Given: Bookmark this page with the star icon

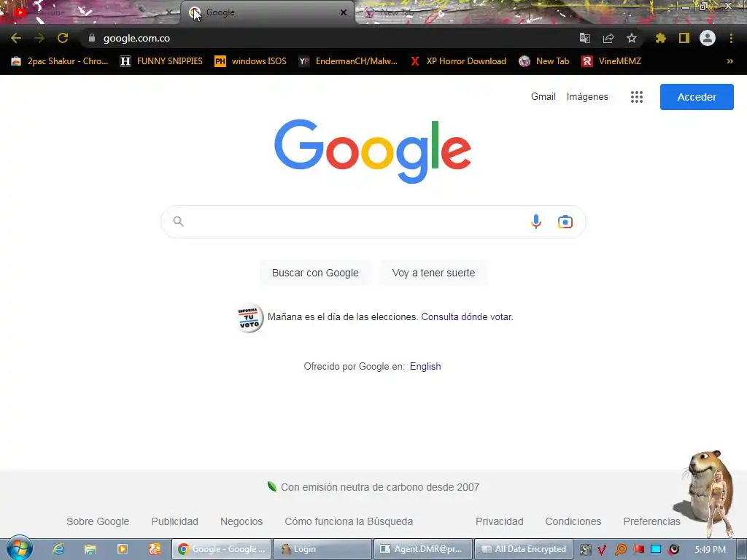Looking at the screenshot, I should pyautogui.click(x=632, y=38).
